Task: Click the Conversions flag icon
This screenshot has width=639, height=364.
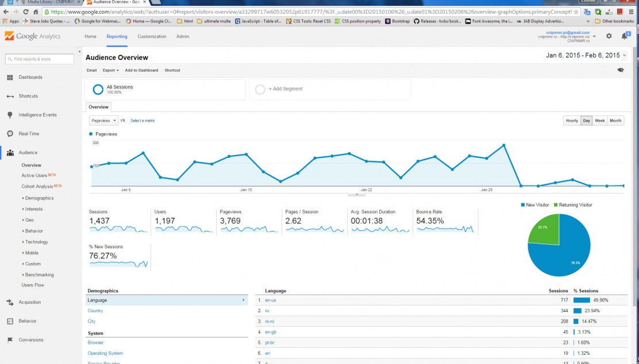Action: point(10,340)
